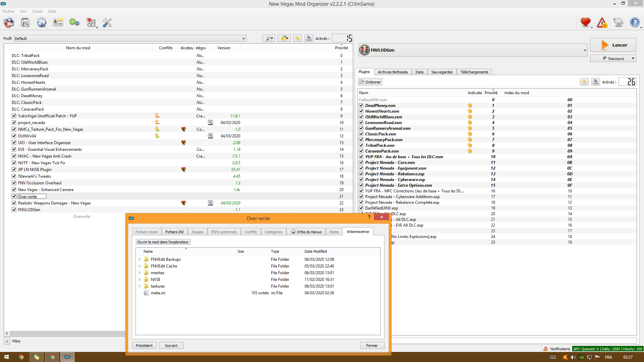Open the tools puzzle icon
Viewport: 644px width, 362px height.
pyautogui.click(x=91, y=22)
